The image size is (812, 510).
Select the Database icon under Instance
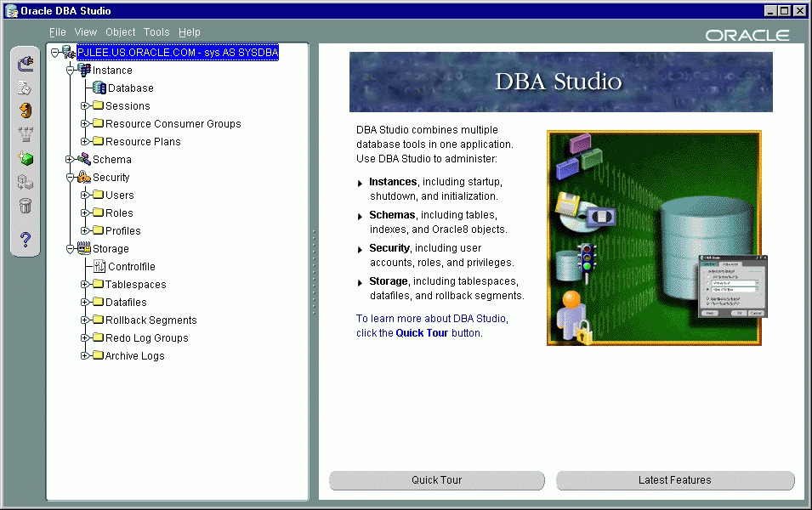(99, 88)
